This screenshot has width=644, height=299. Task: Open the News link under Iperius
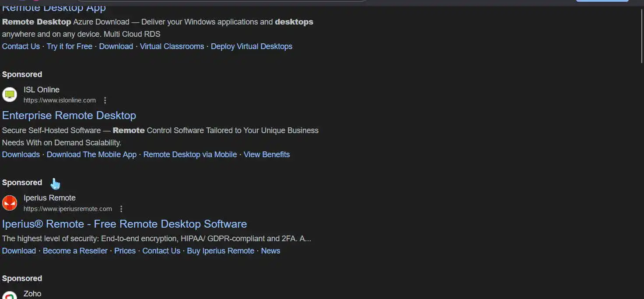(270, 251)
